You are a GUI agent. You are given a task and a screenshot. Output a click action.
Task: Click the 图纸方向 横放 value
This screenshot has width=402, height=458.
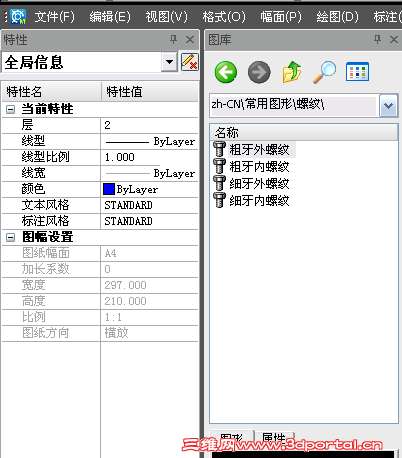(149, 333)
